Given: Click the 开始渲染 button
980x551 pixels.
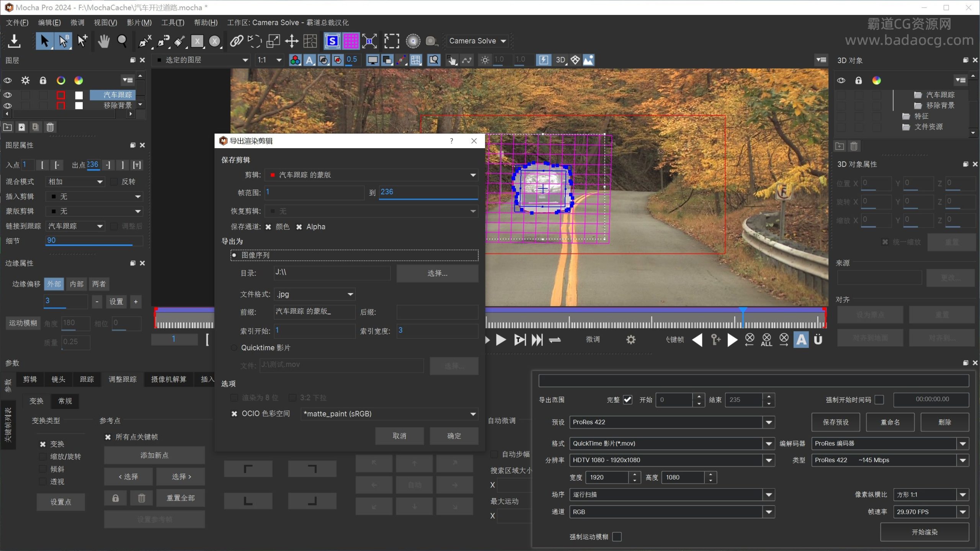Looking at the screenshot, I should click(x=924, y=533).
